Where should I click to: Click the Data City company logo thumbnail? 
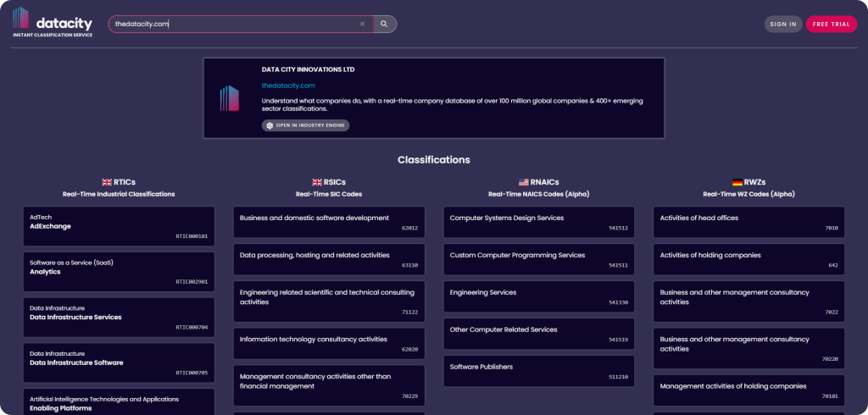[229, 98]
